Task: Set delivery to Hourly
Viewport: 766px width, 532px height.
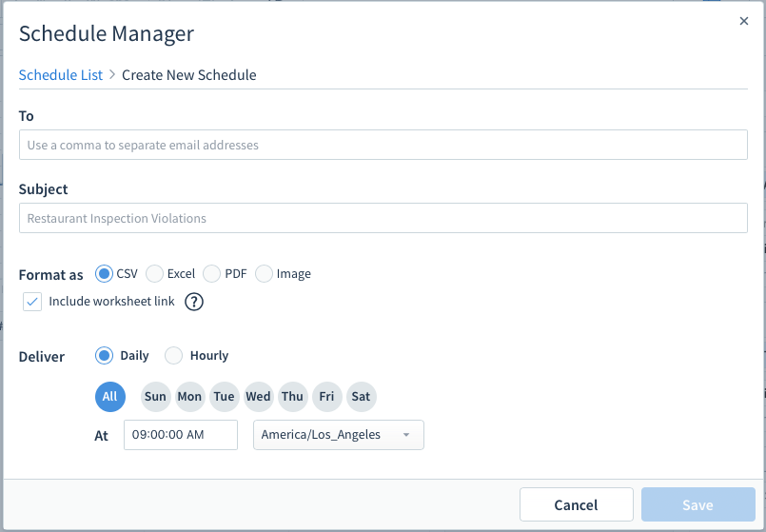Action: pos(173,356)
